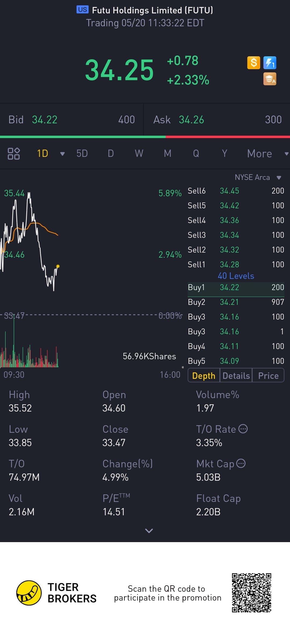Open the chart layout grid icon
This screenshot has height=644, width=290.
[x=14, y=154]
